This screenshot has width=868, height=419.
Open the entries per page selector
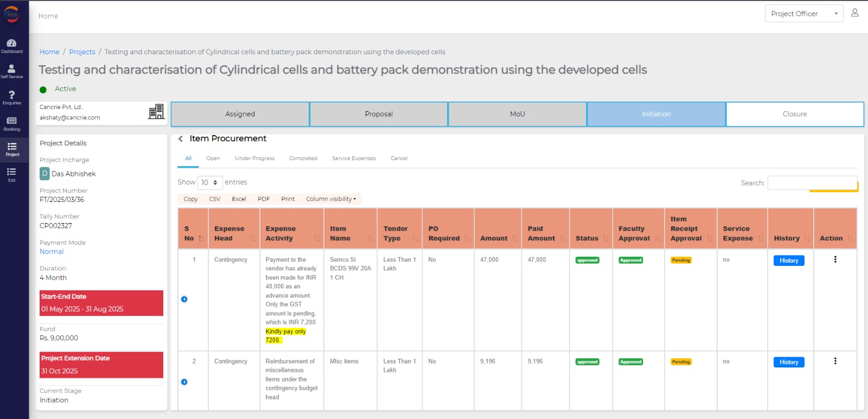(x=209, y=182)
